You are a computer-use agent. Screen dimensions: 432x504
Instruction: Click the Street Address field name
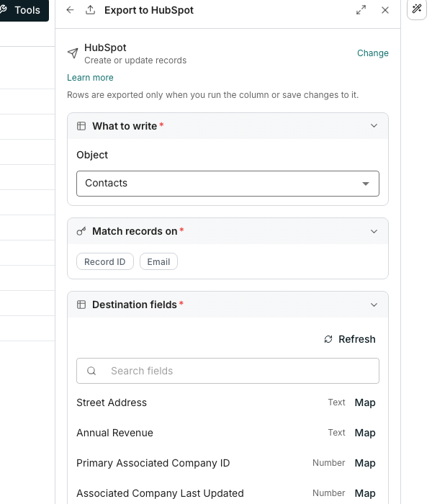(x=112, y=402)
